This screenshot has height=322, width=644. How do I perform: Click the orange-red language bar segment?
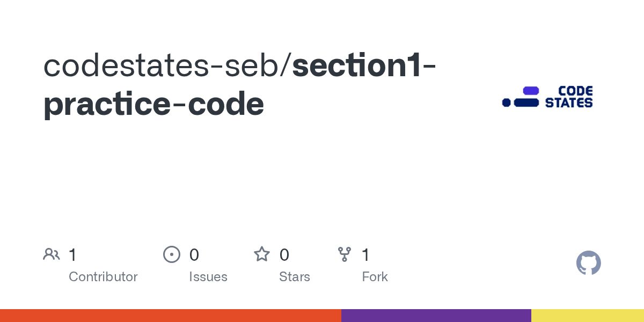pyautogui.click(x=171, y=316)
